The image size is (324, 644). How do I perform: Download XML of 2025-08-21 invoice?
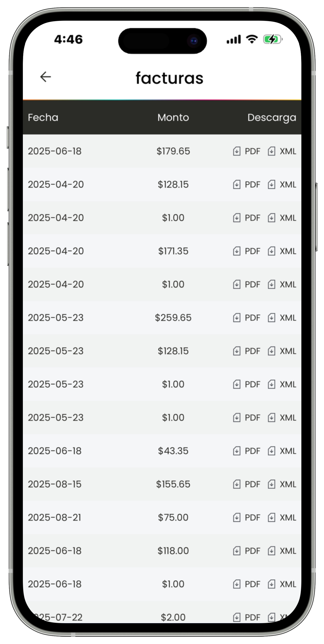pyautogui.click(x=282, y=517)
